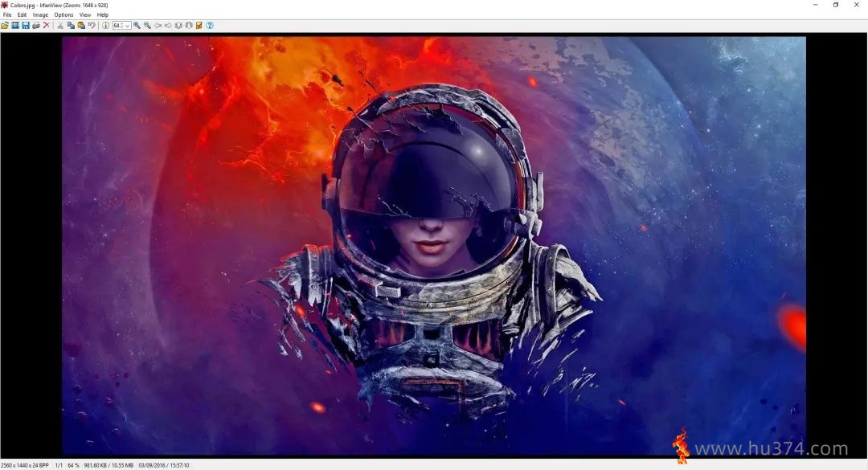Go to previous image with left arrow
The height and width of the screenshot is (470, 868).
click(158, 26)
